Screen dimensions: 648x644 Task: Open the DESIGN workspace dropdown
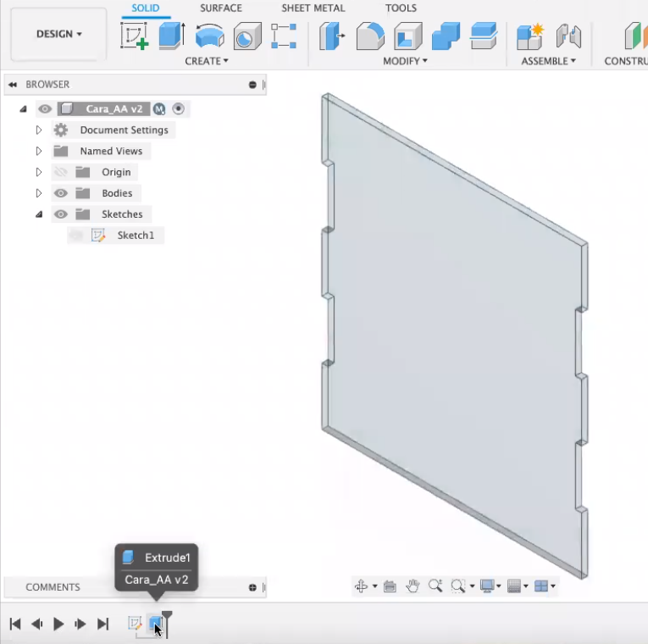pos(58,34)
